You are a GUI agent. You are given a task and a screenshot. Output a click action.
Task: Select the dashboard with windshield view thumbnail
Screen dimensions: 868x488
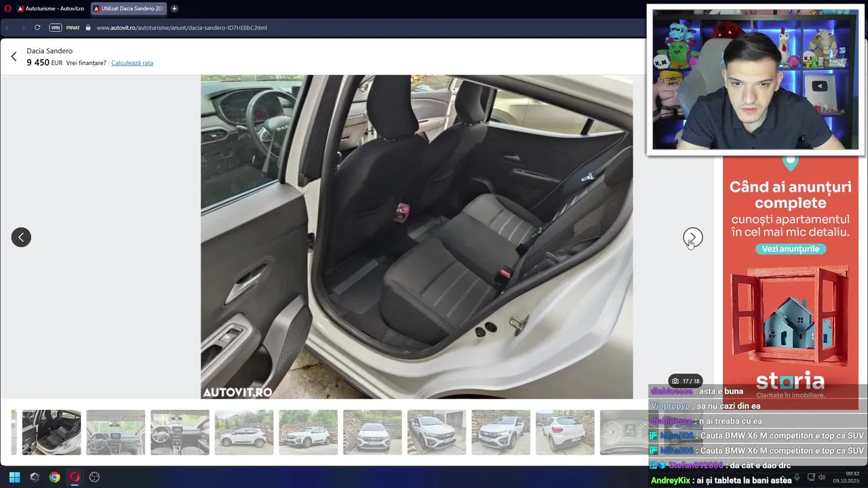coord(115,432)
